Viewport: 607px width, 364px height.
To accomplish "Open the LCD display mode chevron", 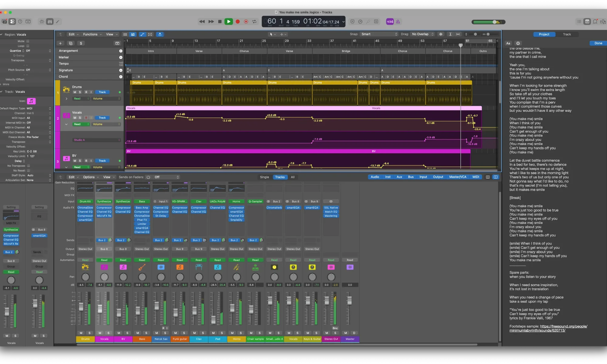I will tap(343, 22).
